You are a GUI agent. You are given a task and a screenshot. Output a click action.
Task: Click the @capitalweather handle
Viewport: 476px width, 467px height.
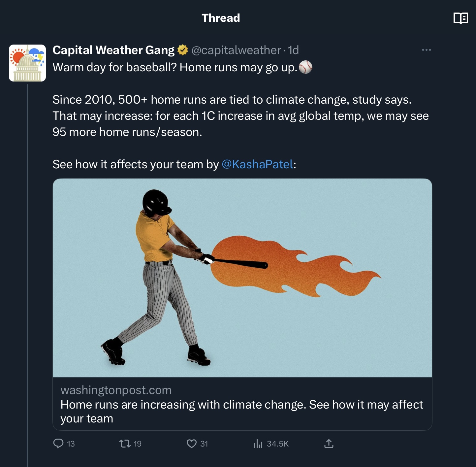point(236,50)
